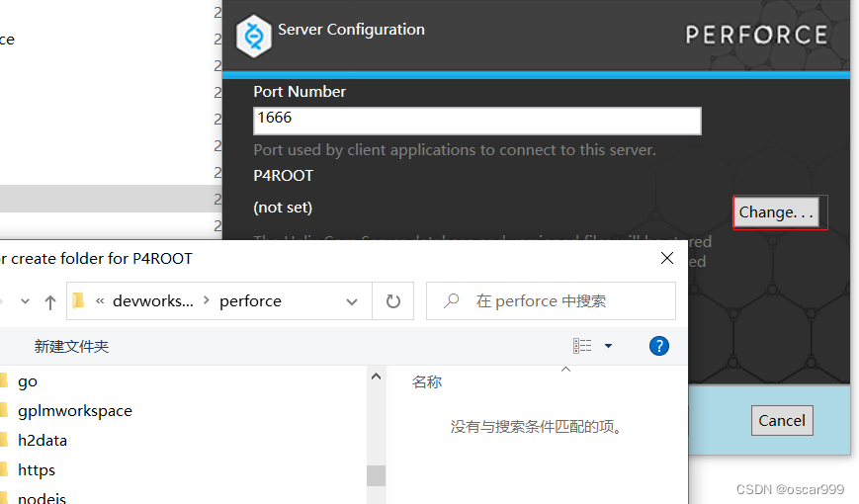Open the view options dropdown arrow
Screen dimensions: 859x504
[608, 346]
